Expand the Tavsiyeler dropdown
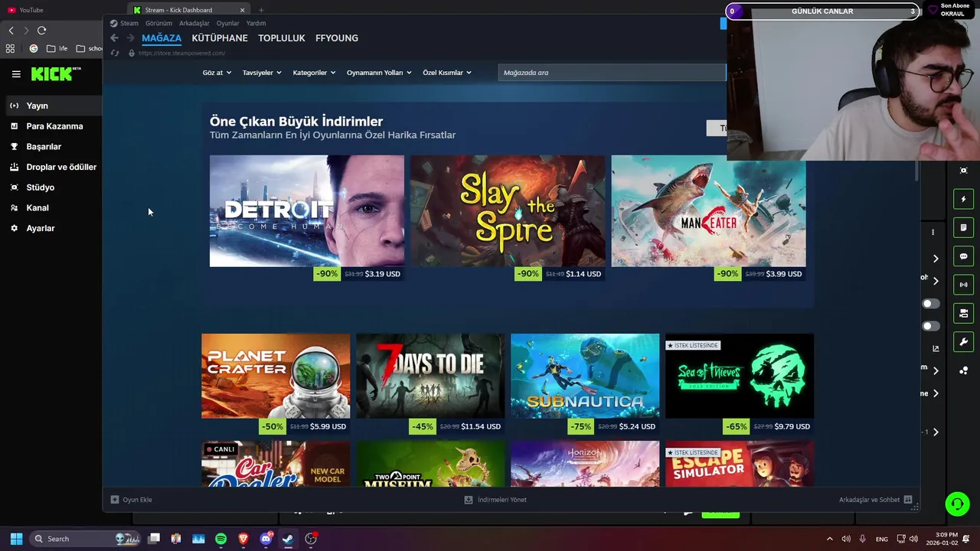The height and width of the screenshot is (551, 980). coord(262,73)
